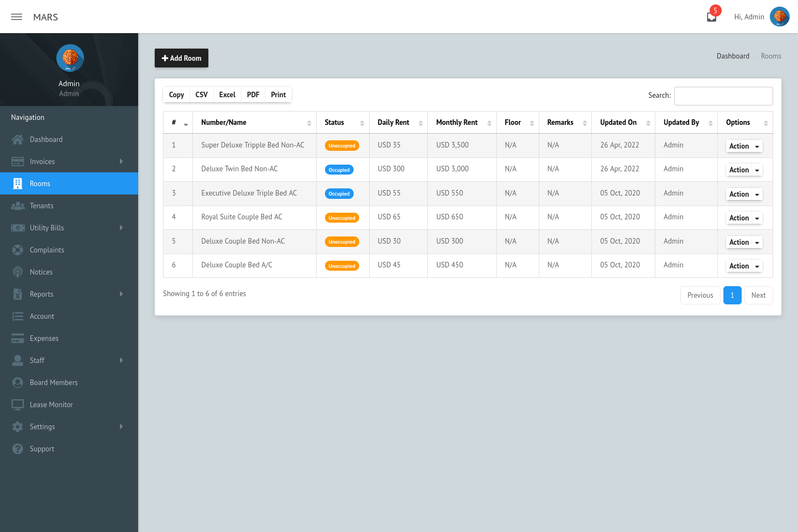Image resolution: width=798 pixels, height=532 pixels.
Task: Open the Dashboard breadcrumb link
Action: coord(733,56)
